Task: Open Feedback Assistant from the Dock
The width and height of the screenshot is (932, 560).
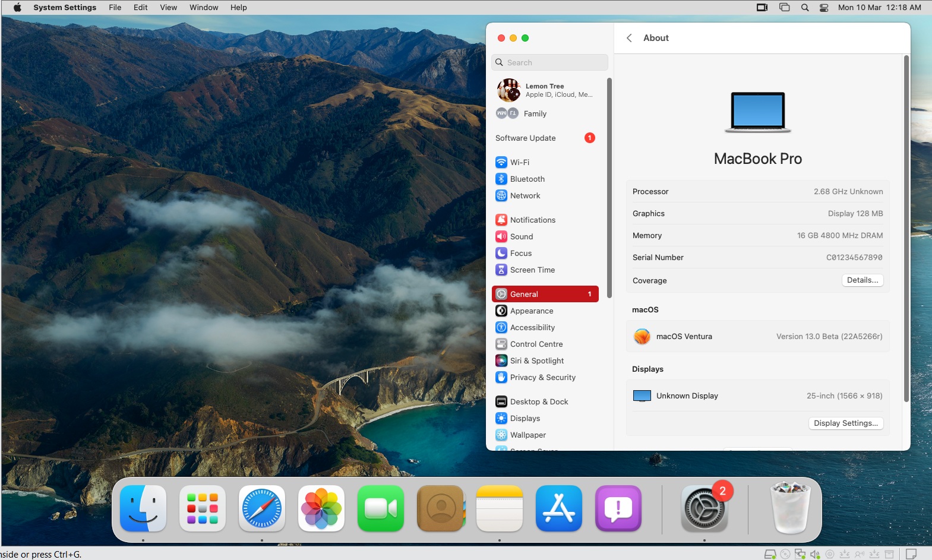Action: 618,508
